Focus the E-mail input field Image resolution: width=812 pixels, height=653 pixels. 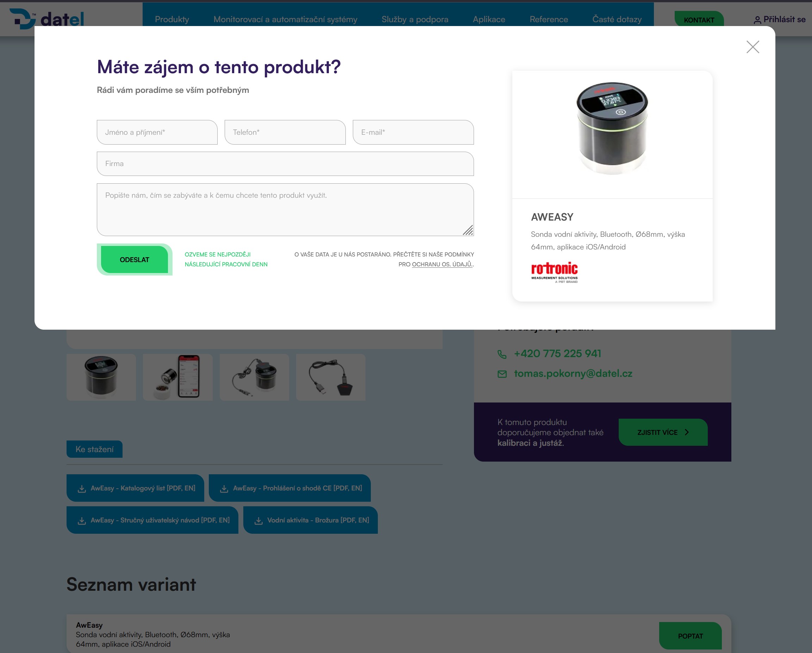pos(413,133)
